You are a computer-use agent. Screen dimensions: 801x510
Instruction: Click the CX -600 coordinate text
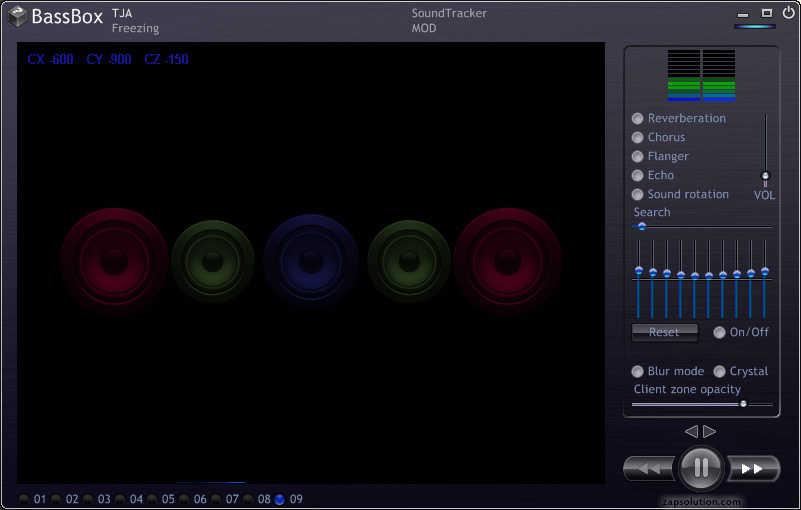click(x=50, y=59)
